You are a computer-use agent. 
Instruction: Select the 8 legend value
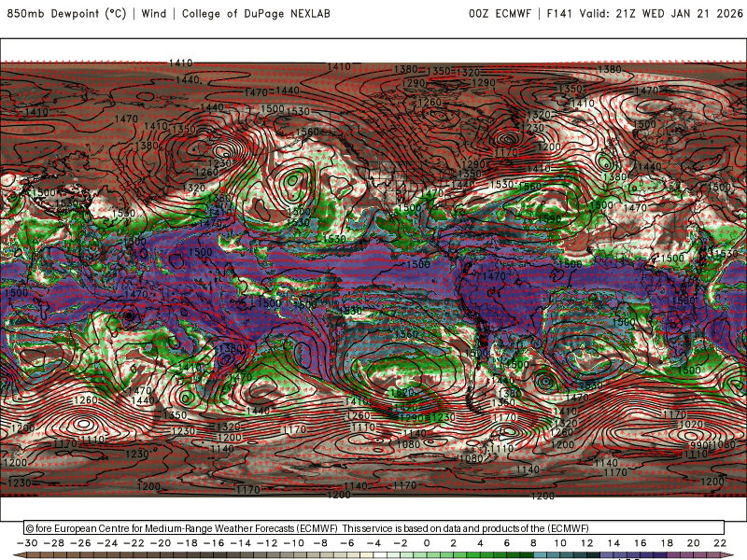point(533,543)
